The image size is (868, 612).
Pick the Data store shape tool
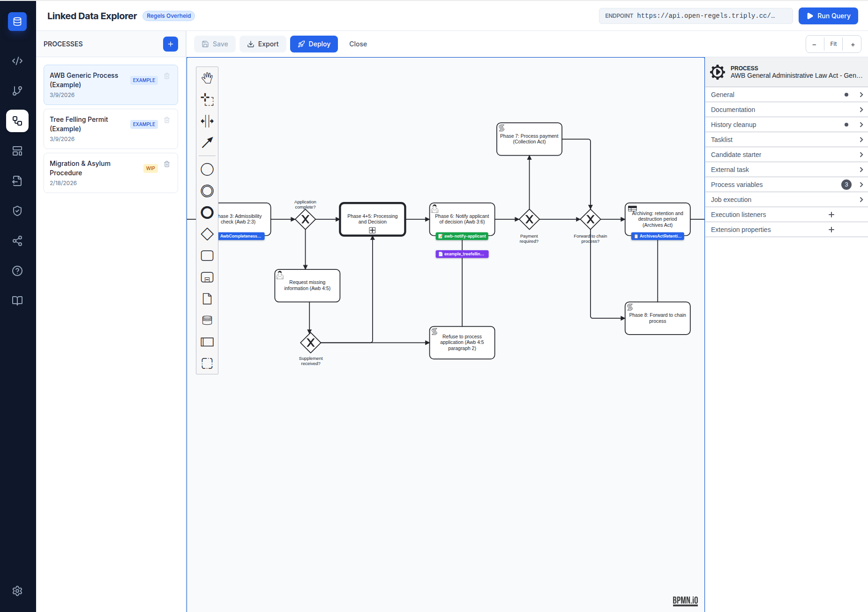pos(207,320)
